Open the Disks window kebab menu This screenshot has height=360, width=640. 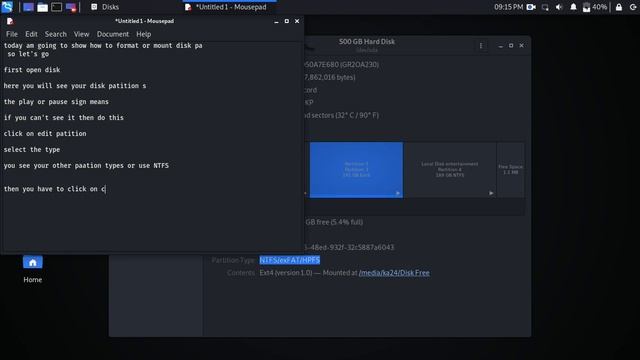[481, 46]
